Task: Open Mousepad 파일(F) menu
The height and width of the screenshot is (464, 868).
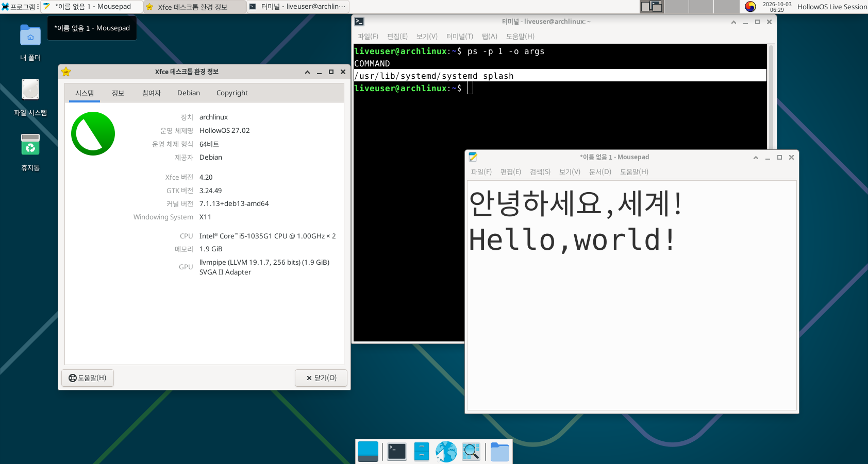Action: pos(481,172)
